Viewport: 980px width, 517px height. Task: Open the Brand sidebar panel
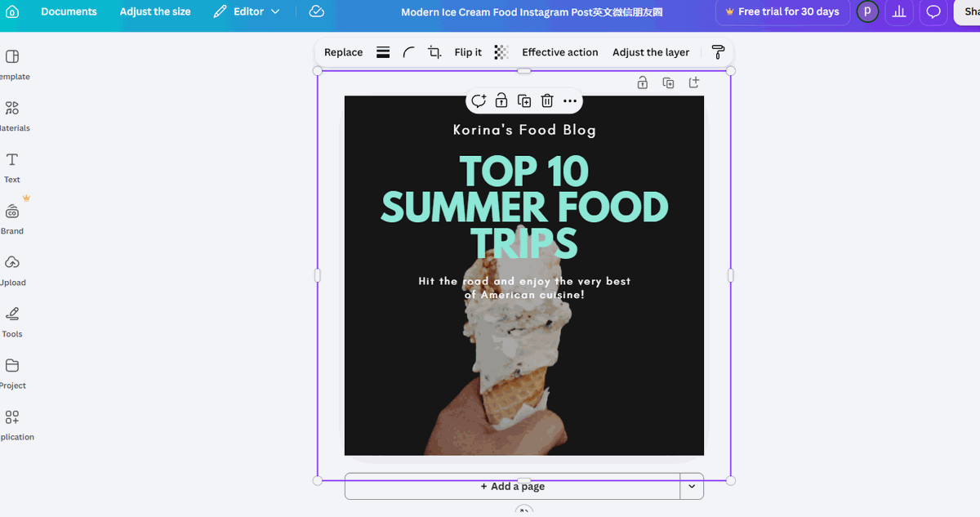click(12, 219)
